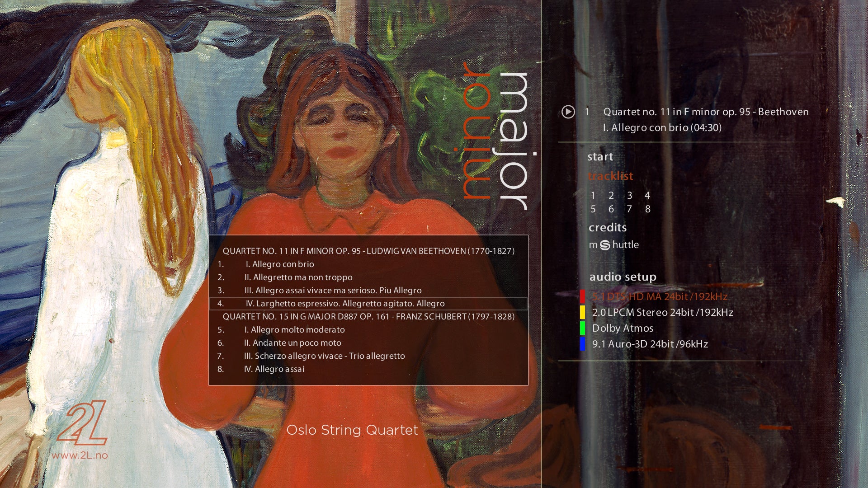Click now-playing Quartet no. 11 title

[706, 112]
